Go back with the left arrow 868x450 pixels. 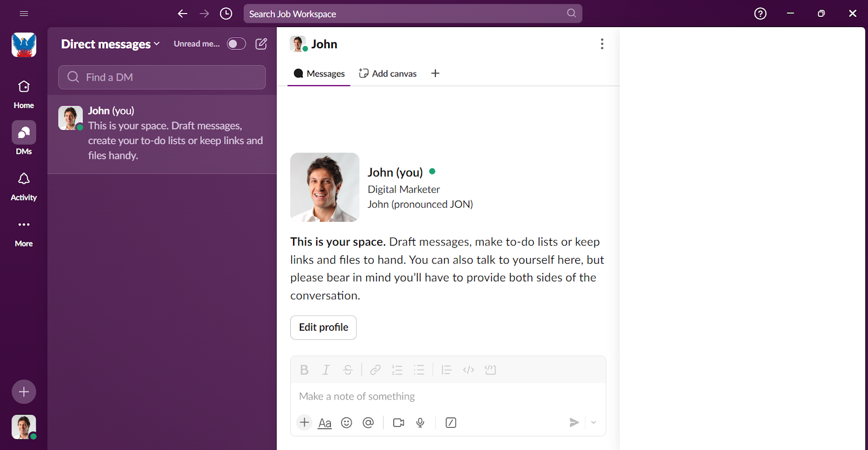click(x=183, y=14)
